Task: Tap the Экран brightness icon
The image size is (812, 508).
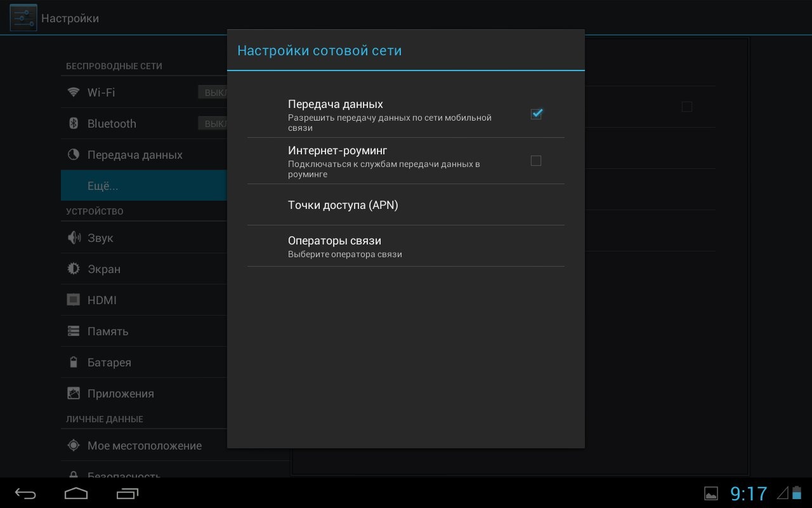Action: (74, 269)
